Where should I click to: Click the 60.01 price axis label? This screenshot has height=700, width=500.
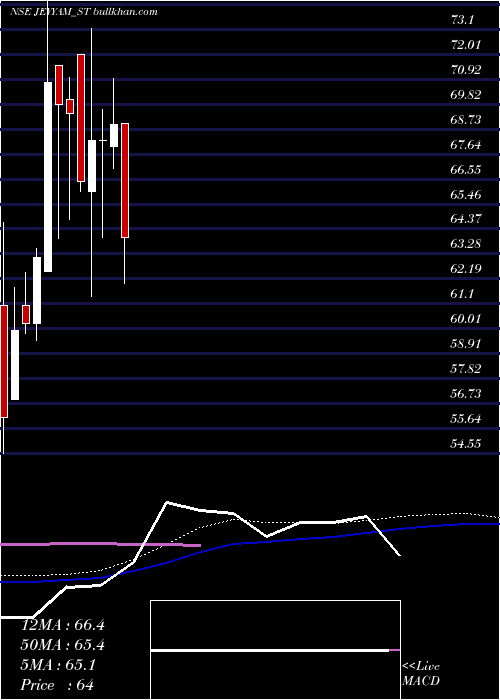466,319
